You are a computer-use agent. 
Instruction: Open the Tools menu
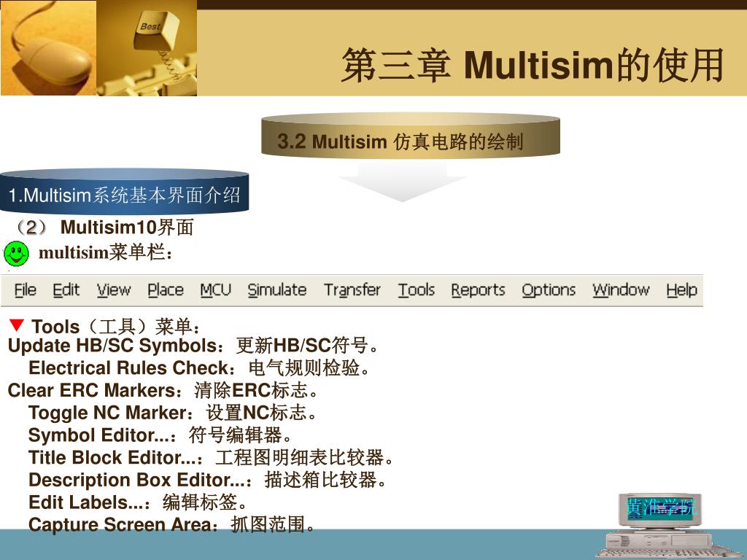pos(417,289)
